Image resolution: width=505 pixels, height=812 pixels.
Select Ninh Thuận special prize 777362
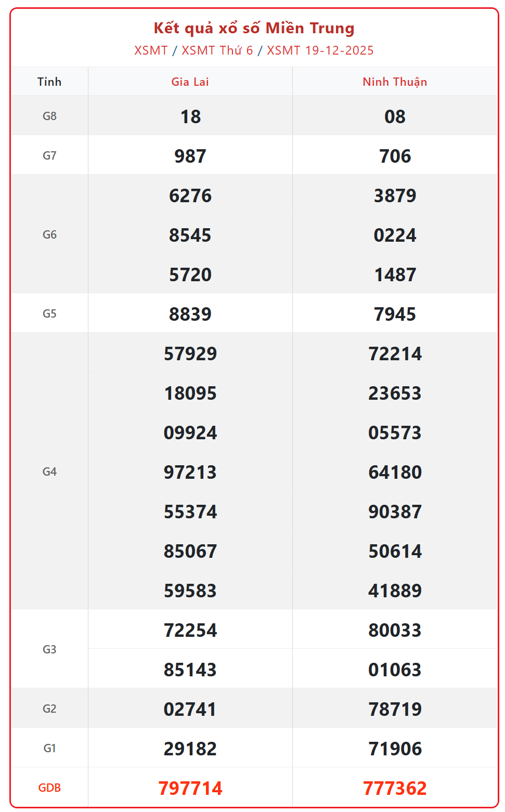(x=395, y=788)
